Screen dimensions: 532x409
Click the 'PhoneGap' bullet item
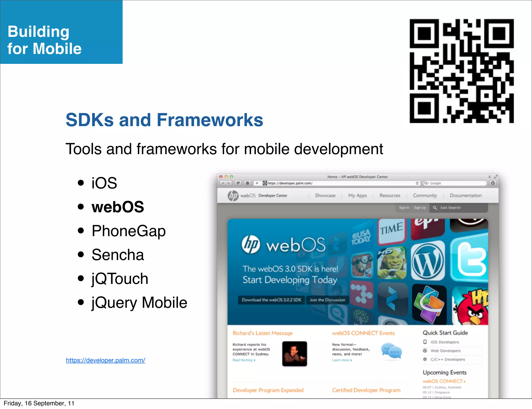pyautogui.click(x=129, y=231)
